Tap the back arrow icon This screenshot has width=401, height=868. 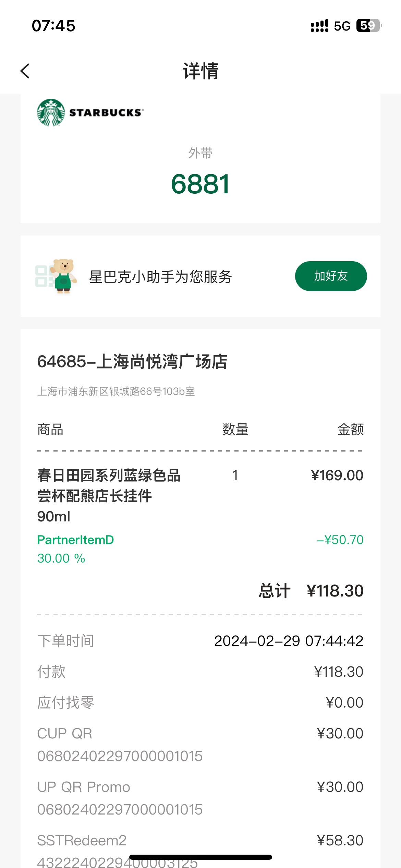pos(25,71)
